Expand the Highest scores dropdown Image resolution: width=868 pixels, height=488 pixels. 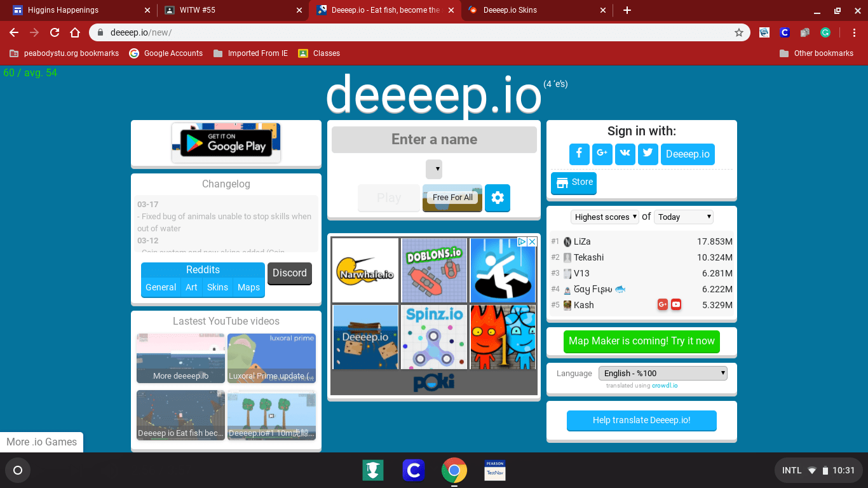pos(604,217)
